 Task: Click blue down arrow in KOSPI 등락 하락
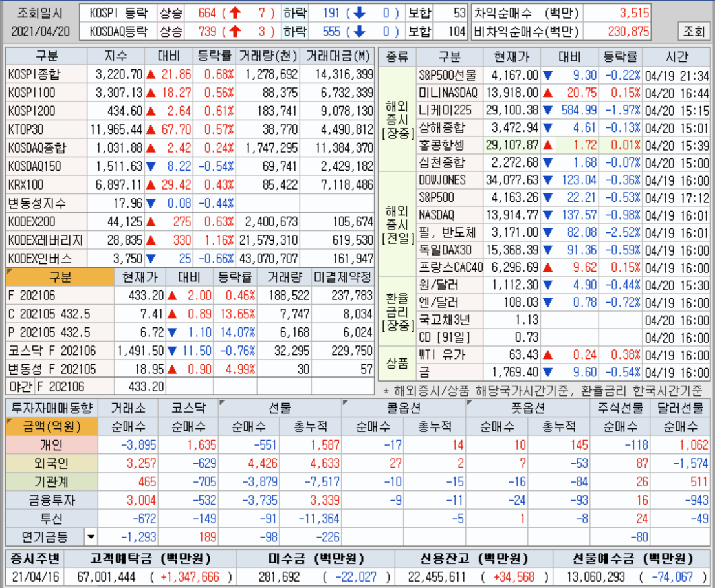pyautogui.click(x=359, y=13)
